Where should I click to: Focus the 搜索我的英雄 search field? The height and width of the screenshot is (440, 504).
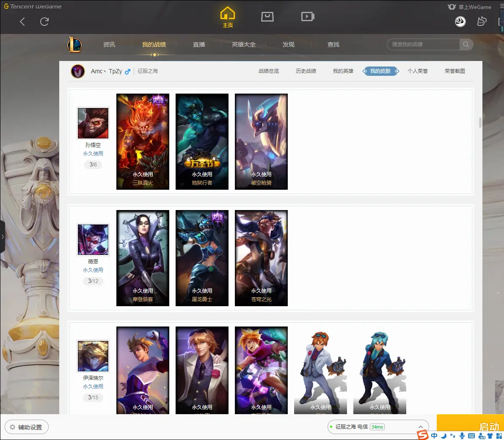[423, 44]
